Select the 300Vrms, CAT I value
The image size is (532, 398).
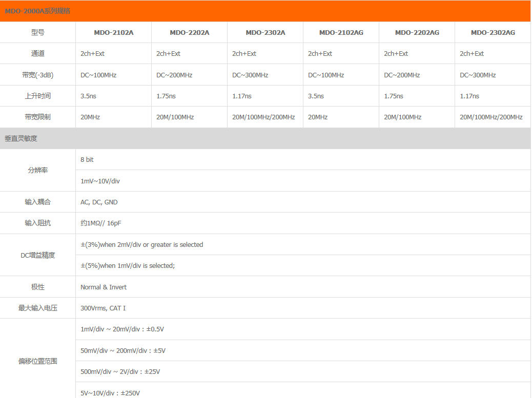point(103,308)
